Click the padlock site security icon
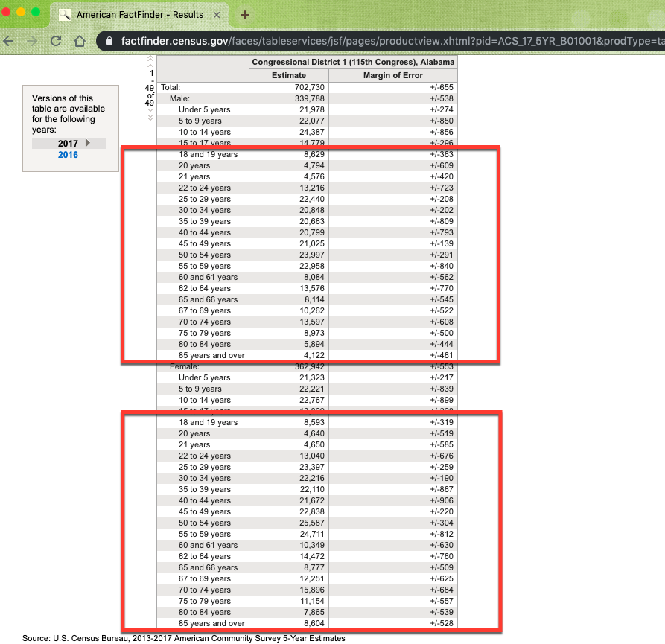Viewport: 665px width, 644px height. (109, 41)
